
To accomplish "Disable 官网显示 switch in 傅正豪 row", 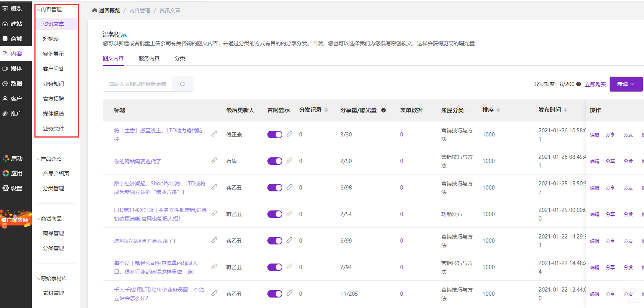I will pyautogui.click(x=275, y=135).
